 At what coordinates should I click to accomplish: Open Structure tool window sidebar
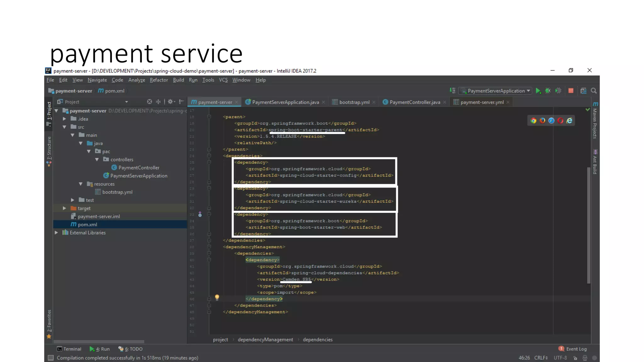[x=49, y=151]
